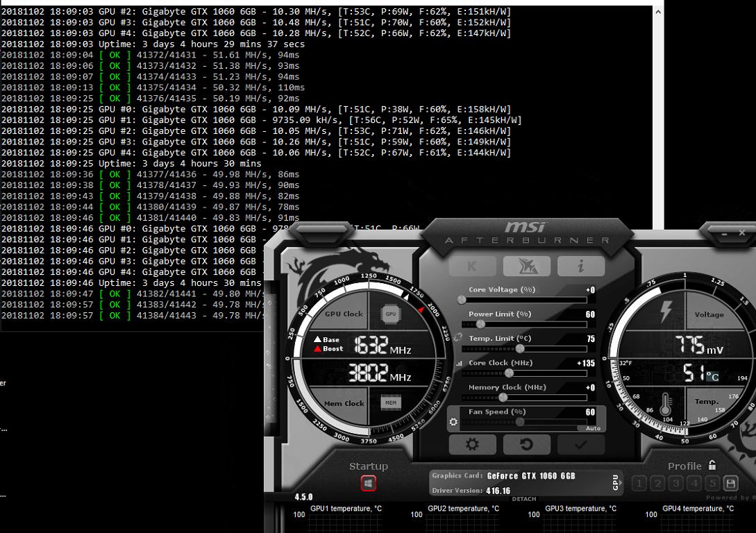Click the Temp. Limit 75 value field

point(591,339)
